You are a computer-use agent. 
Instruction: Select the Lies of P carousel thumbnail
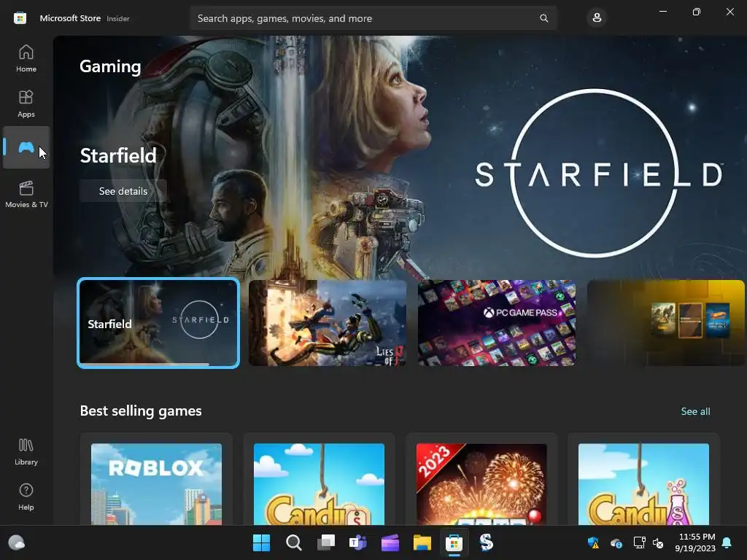(x=328, y=323)
